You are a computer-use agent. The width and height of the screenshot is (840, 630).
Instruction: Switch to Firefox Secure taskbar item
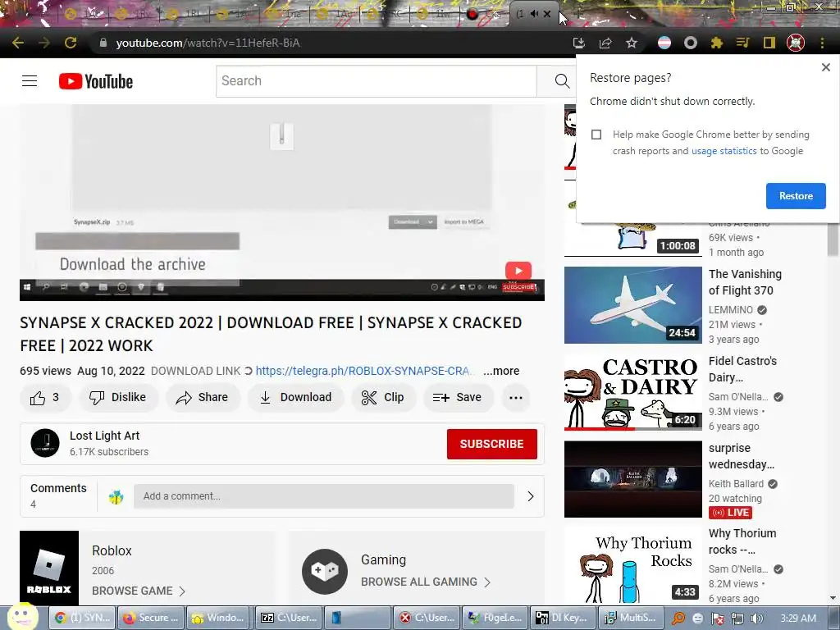coord(151,618)
